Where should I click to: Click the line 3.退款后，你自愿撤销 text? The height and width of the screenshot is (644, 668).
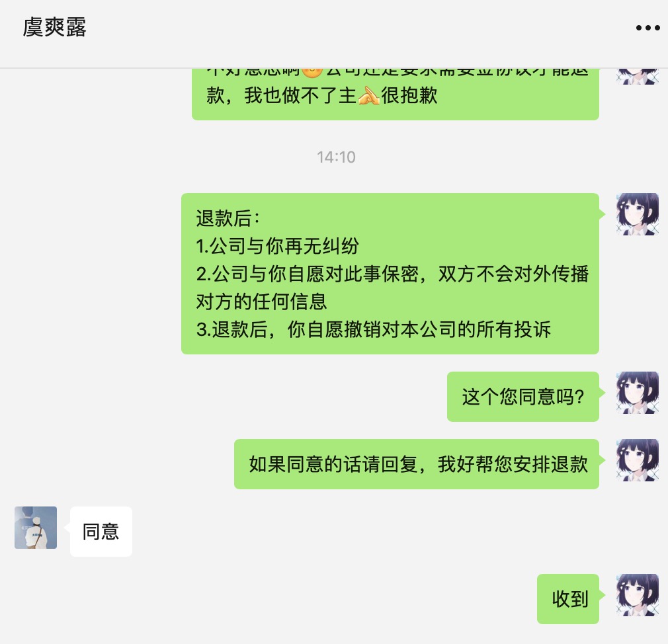coord(373,329)
